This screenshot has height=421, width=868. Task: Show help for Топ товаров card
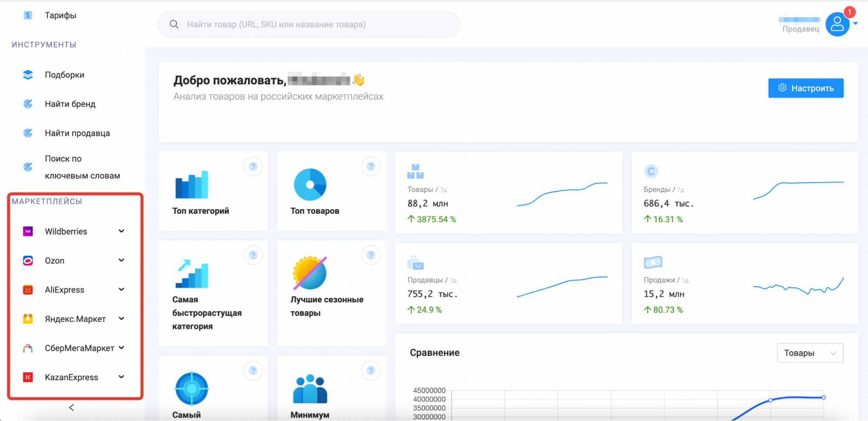click(x=371, y=166)
